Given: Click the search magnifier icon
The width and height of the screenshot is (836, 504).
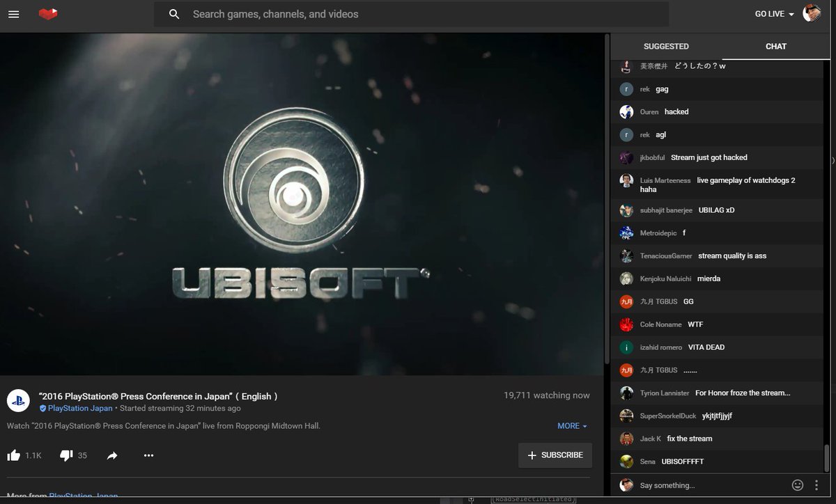Looking at the screenshot, I should [x=175, y=14].
